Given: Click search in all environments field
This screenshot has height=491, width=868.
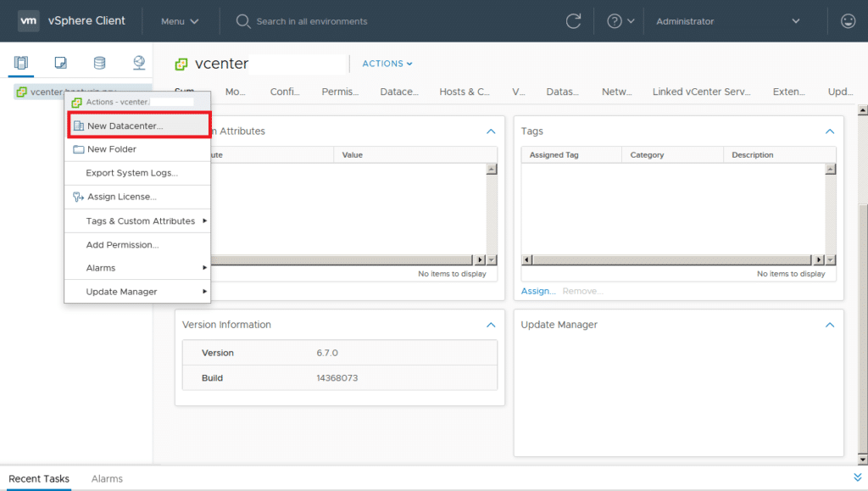Looking at the screenshot, I should pyautogui.click(x=312, y=21).
